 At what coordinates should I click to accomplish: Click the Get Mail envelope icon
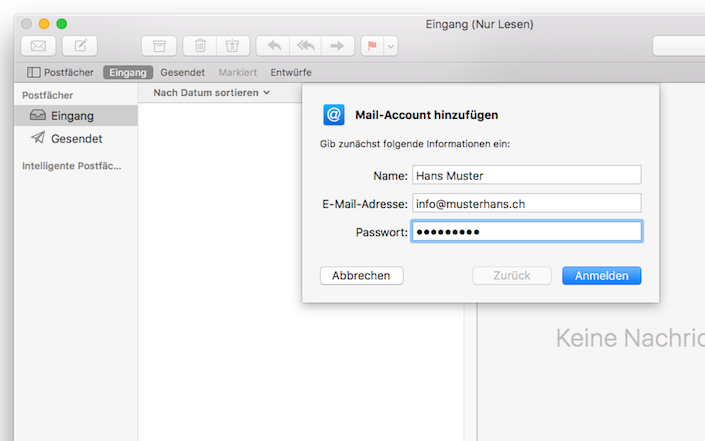[x=38, y=45]
